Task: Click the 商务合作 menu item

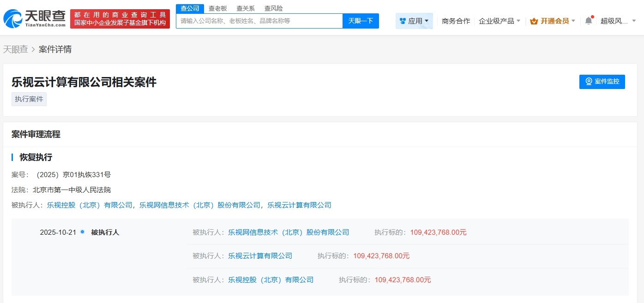Action: [455, 21]
